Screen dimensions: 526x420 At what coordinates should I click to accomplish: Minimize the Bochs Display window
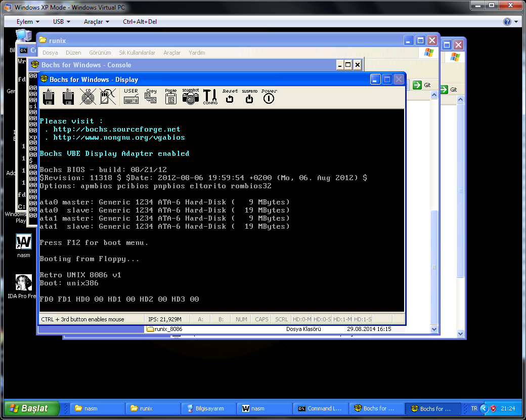tap(375, 79)
